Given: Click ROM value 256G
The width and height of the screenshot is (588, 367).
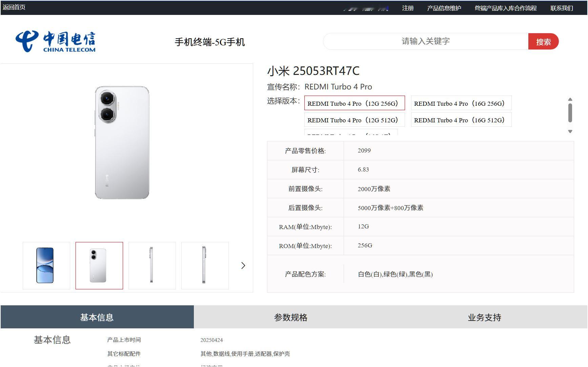Looking at the screenshot, I should [x=365, y=245].
